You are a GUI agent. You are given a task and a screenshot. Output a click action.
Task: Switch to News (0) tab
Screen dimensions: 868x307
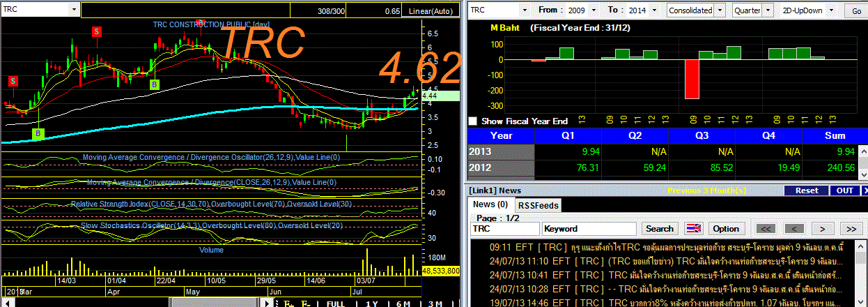pyautogui.click(x=491, y=204)
